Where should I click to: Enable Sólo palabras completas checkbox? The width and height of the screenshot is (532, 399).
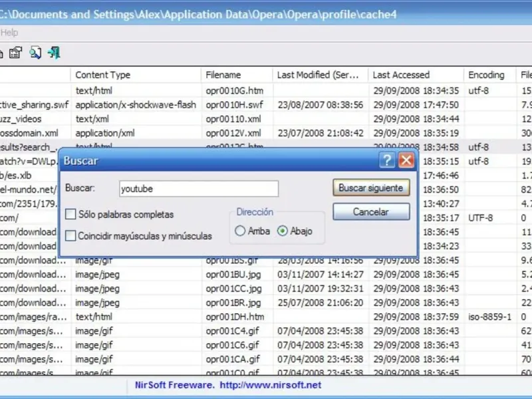coord(70,214)
